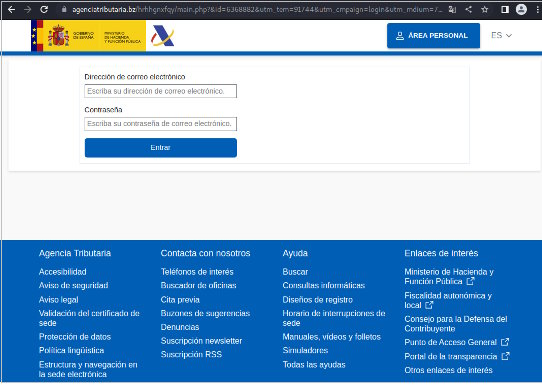
Task: Open the Aviso legal link
Action: pyautogui.click(x=58, y=300)
